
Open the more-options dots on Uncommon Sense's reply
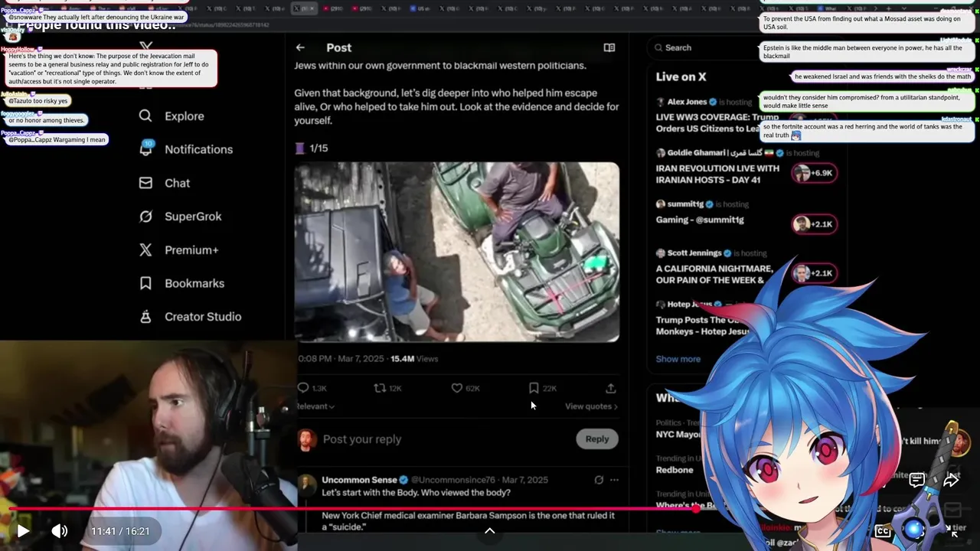pyautogui.click(x=614, y=480)
